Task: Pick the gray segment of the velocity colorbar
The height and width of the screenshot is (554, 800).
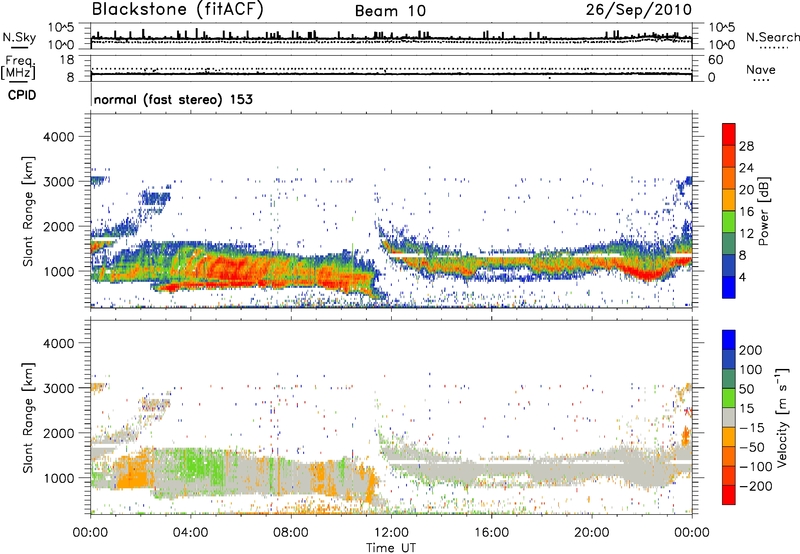Action: (729, 417)
